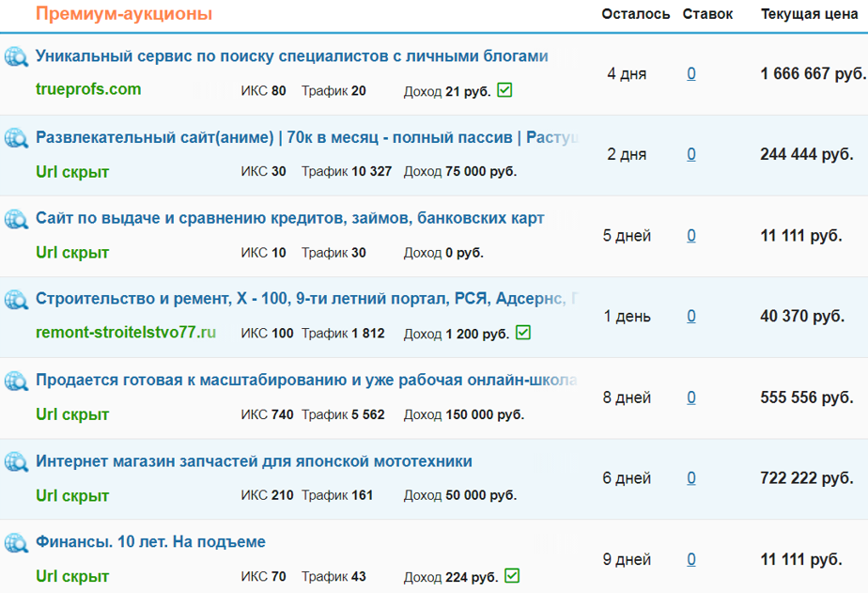The width and height of the screenshot is (868, 593).
Task: Open bids count for 555 556 руб. auction
Action: click(x=691, y=398)
